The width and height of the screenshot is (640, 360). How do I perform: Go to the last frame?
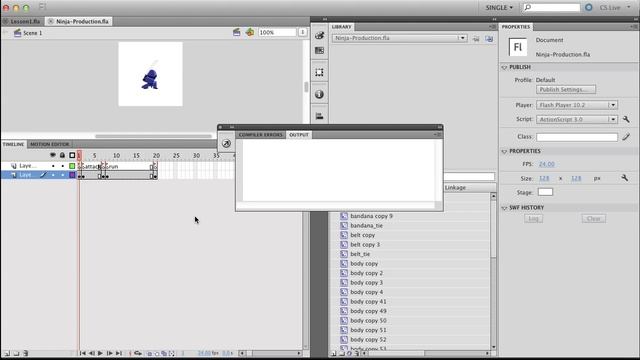click(118, 353)
